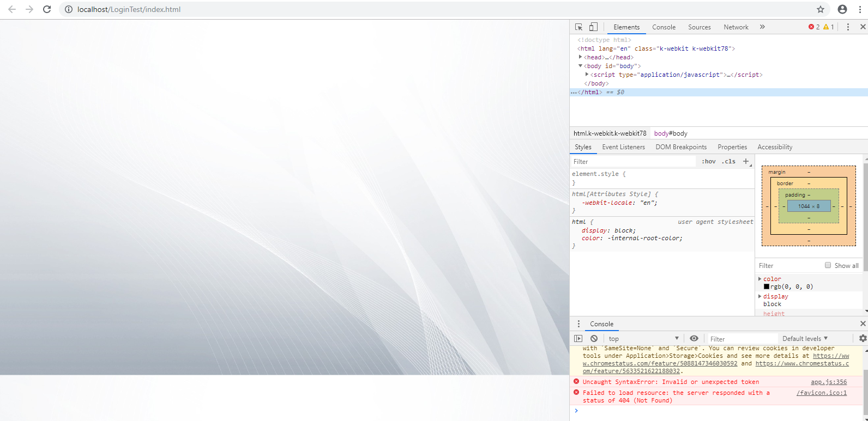Toggle the :hov element state panel
868x421 pixels.
click(709, 162)
